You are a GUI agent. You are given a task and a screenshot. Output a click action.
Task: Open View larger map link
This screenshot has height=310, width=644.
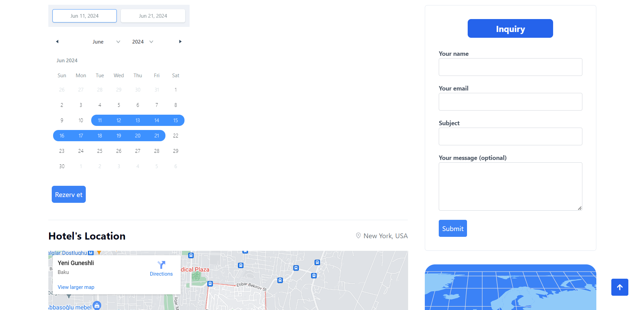point(76,287)
